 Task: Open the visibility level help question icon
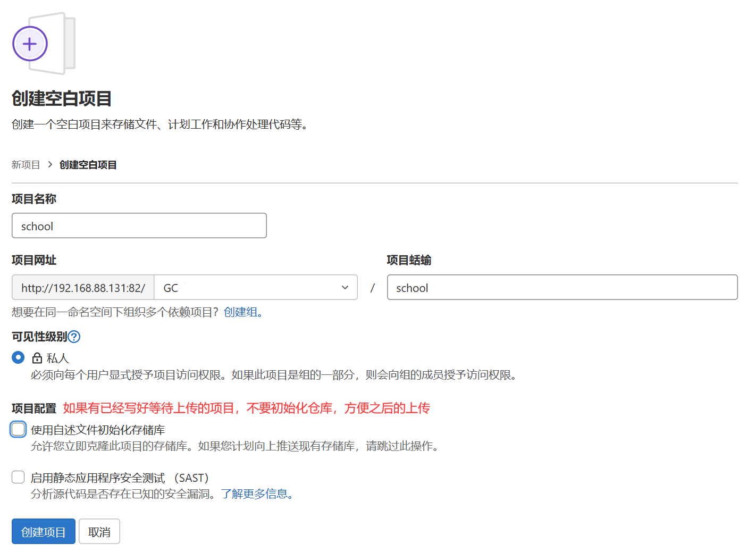point(74,337)
